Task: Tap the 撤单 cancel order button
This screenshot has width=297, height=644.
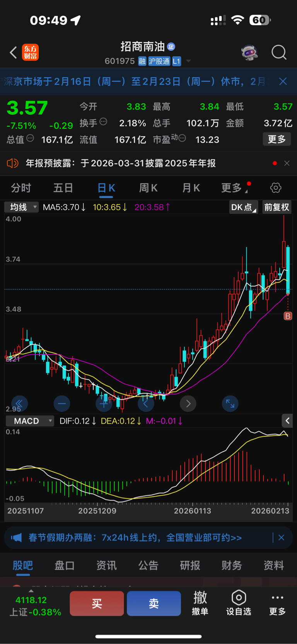Action: 200,603
